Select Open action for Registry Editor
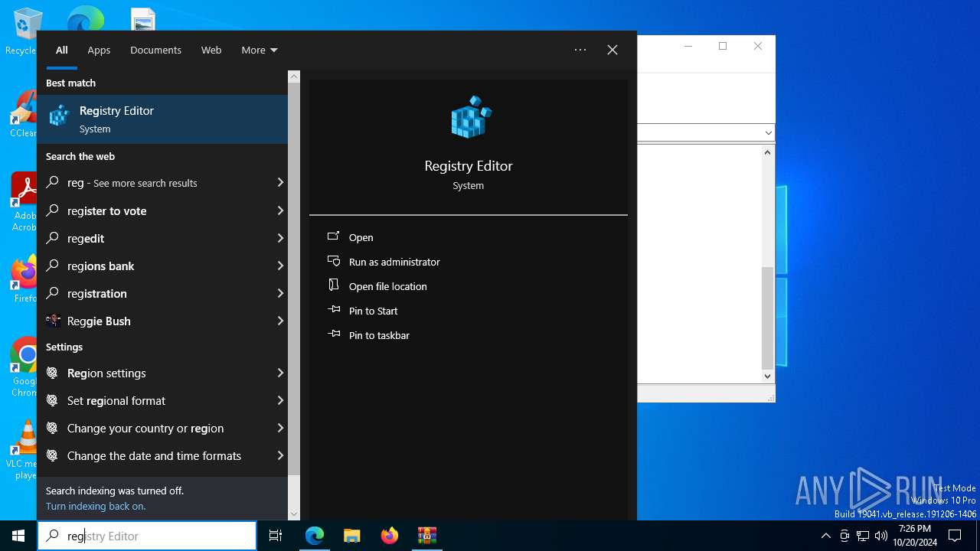 tap(361, 237)
